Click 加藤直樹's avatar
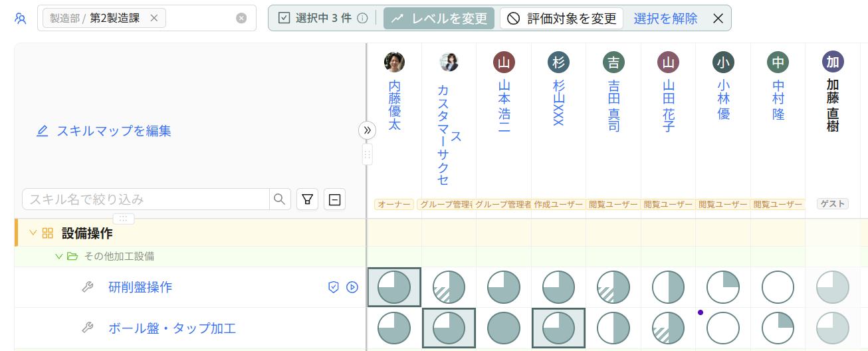Viewport: 868px width, 351px height. click(833, 62)
